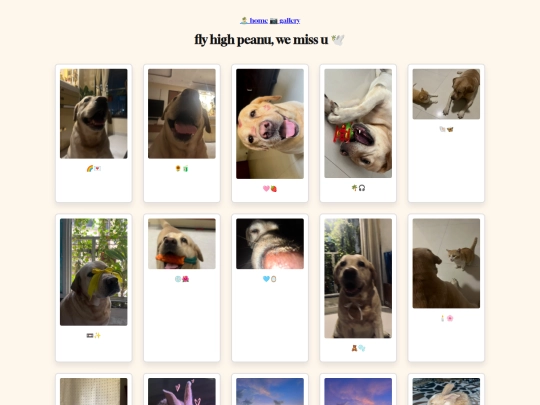Click the palm tree and headphones emoji caption
This screenshot has width=540, height=405.
point(358,188)
